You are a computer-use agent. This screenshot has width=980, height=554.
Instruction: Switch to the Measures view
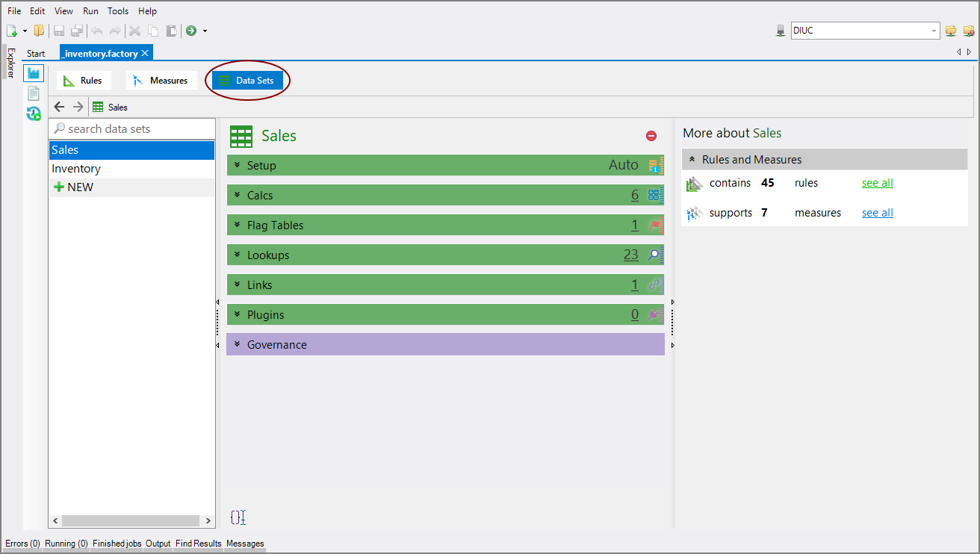point(161,79)
